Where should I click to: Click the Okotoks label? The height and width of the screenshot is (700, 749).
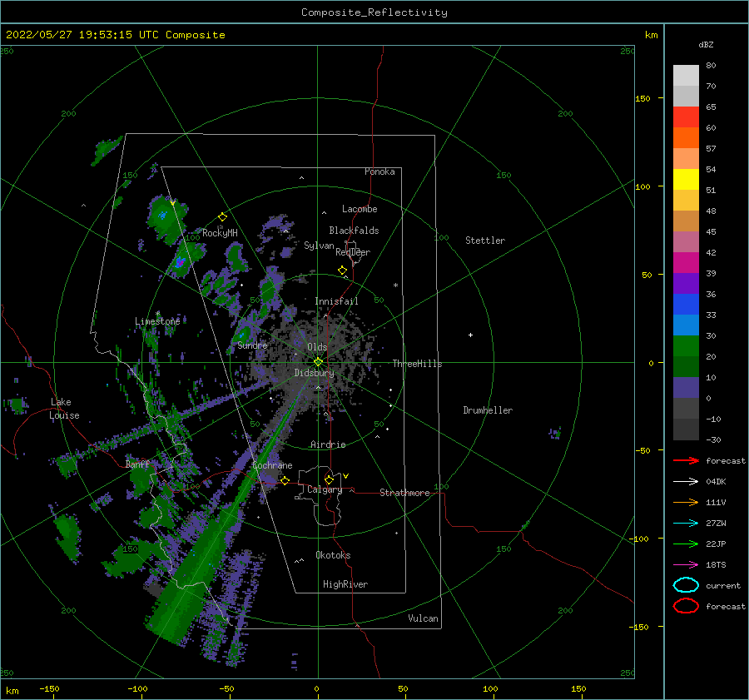[333, 555]
